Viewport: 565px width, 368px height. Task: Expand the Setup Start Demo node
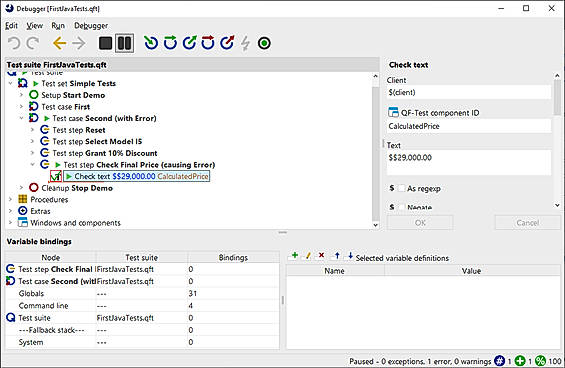click(x=21, y=95)
